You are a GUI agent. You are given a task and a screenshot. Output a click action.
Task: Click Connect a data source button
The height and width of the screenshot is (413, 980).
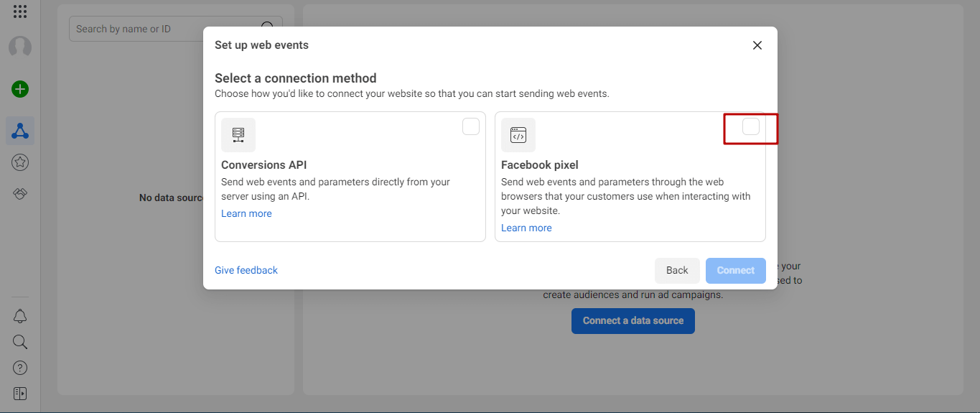(x=633, y=320)
